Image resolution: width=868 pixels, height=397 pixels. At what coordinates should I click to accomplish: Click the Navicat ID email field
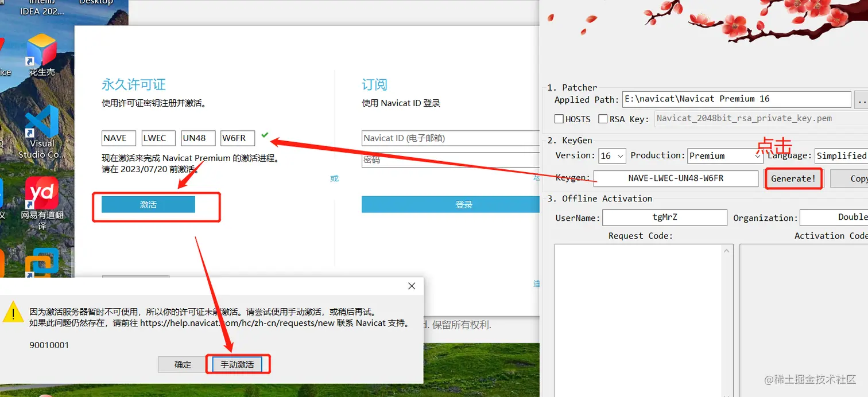tap(451, 138)
